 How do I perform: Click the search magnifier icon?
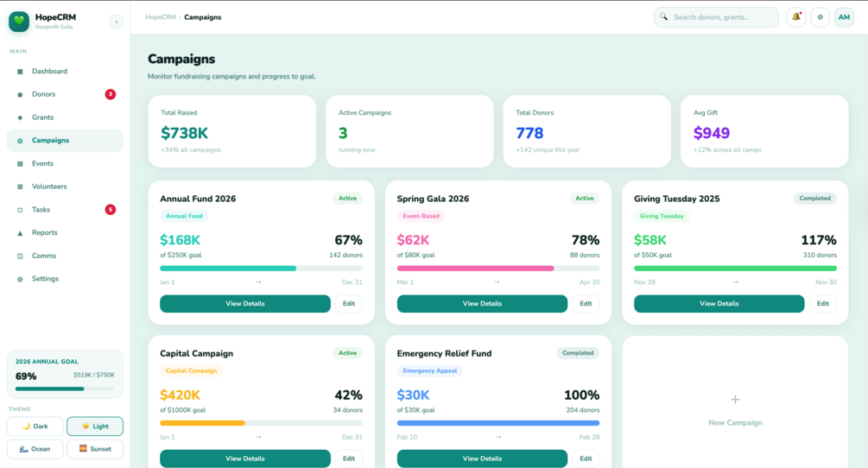(x=663, y=17)
